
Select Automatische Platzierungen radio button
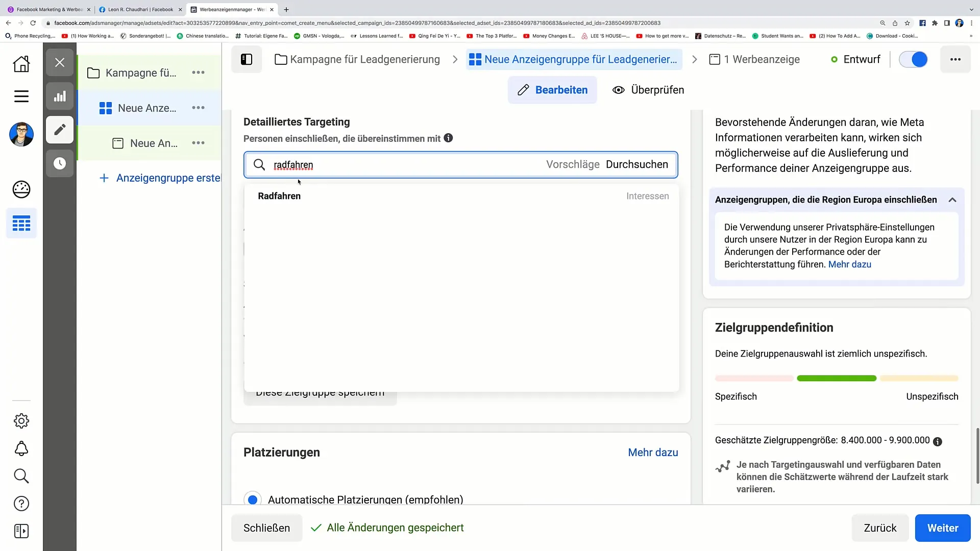pyautogui.click(x=253, y=499)
